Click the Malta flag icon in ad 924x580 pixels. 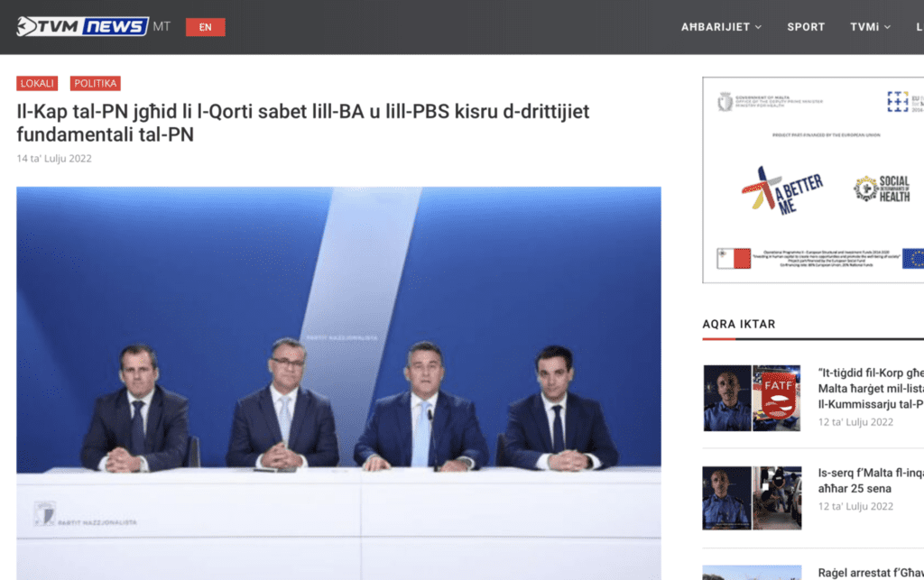pyautogui.click(x=734, y=259)
